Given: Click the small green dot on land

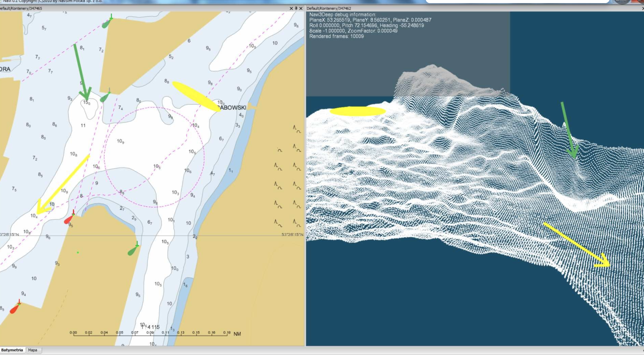Looking at the screenshot, I should coord(78,252).
